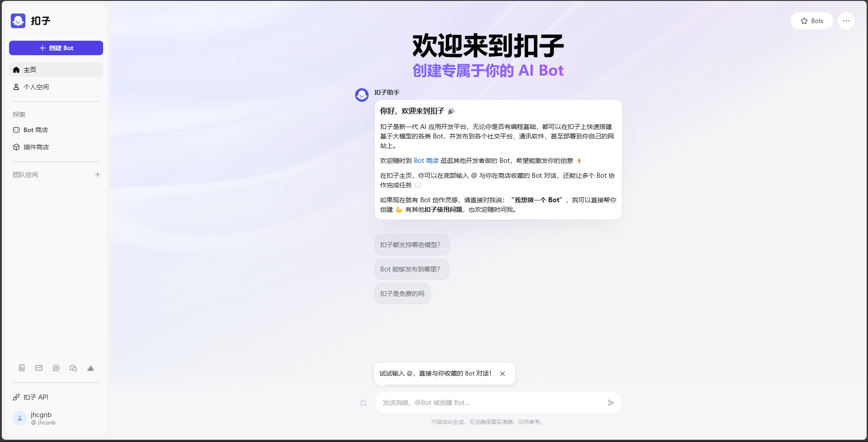Click the 欢迎来到扣子 title
This screenshot has height=442, width=868.
point(488,46)
